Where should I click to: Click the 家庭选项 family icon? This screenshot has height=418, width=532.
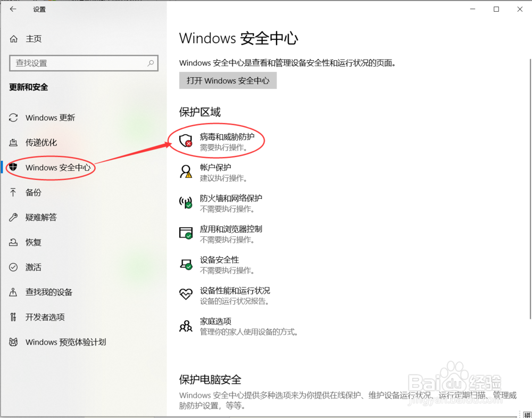coord(186,326)
